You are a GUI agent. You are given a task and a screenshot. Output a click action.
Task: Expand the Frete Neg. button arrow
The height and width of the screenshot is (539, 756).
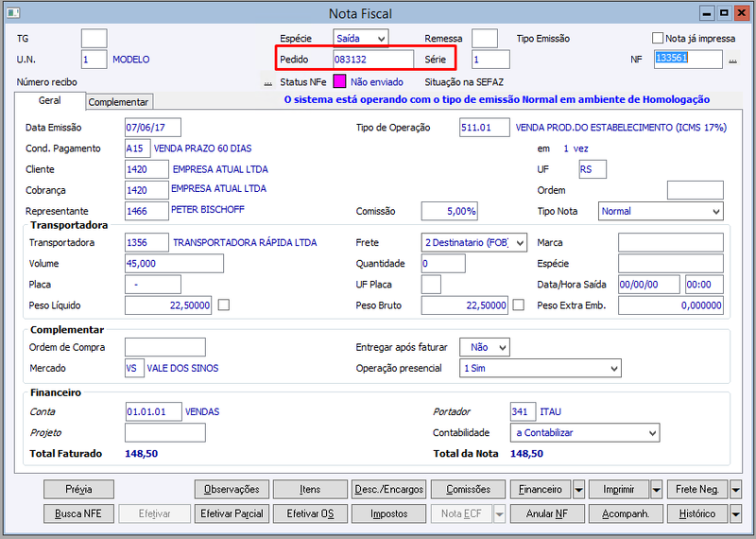735,489
